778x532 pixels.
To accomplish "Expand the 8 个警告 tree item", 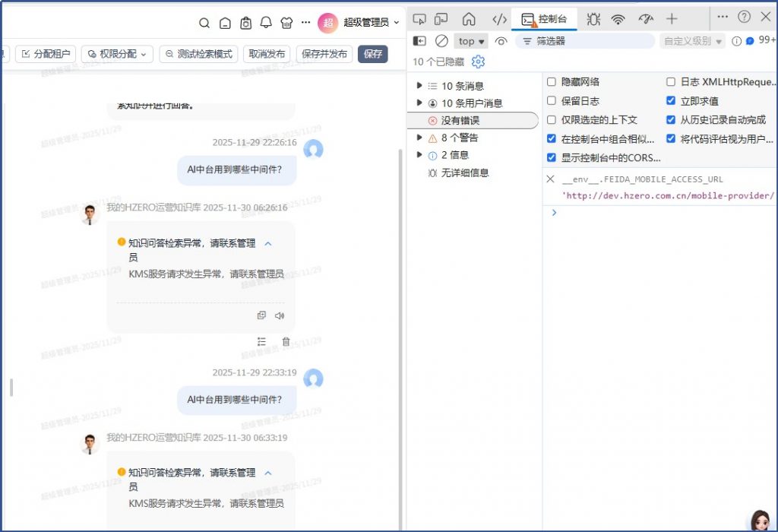I will pyautogui.click(x=419, y=138).
